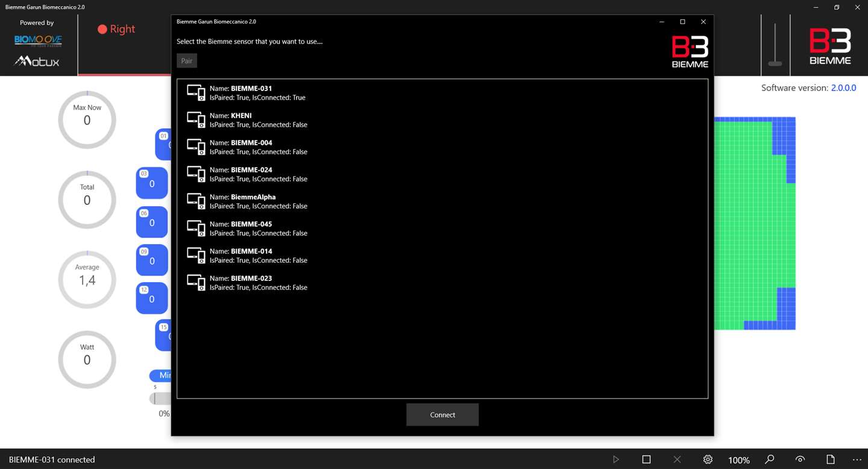Click the 0% slider handle
Screen dimensions: 868x469
[154, 398]
